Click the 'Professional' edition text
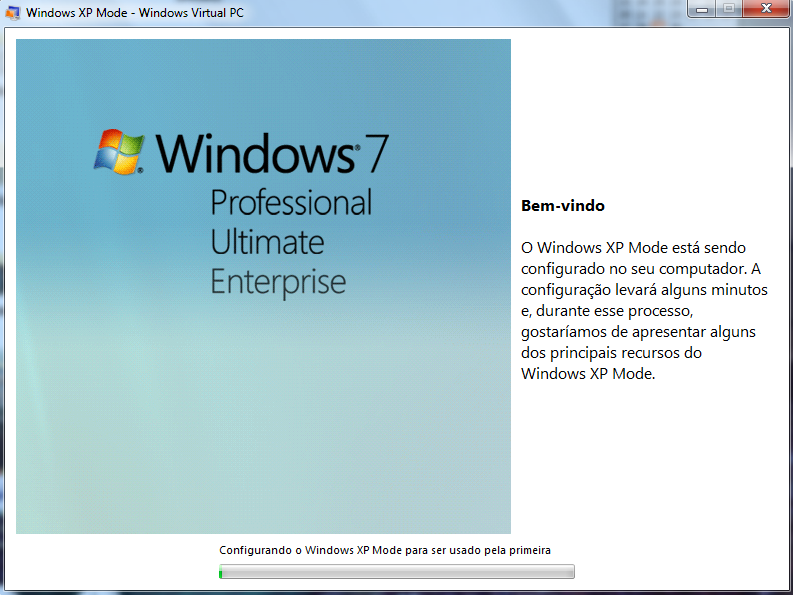793x595 pixels. 291,202
